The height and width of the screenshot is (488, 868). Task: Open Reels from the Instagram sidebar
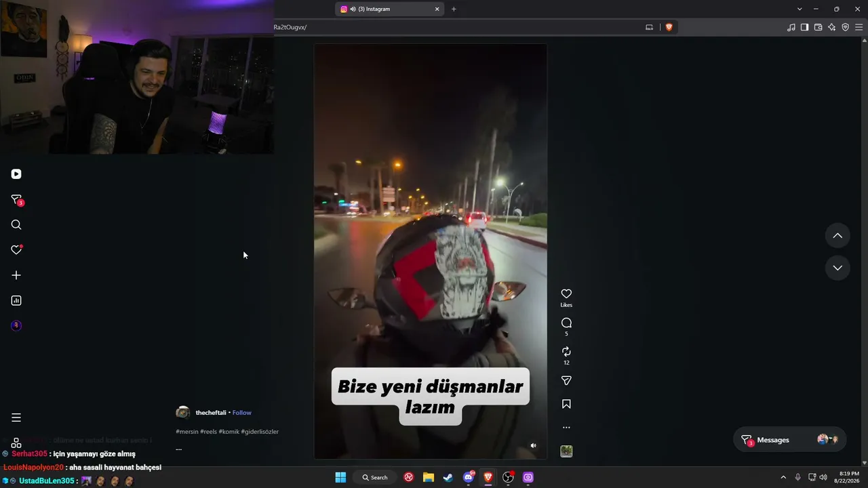(16, 174)
